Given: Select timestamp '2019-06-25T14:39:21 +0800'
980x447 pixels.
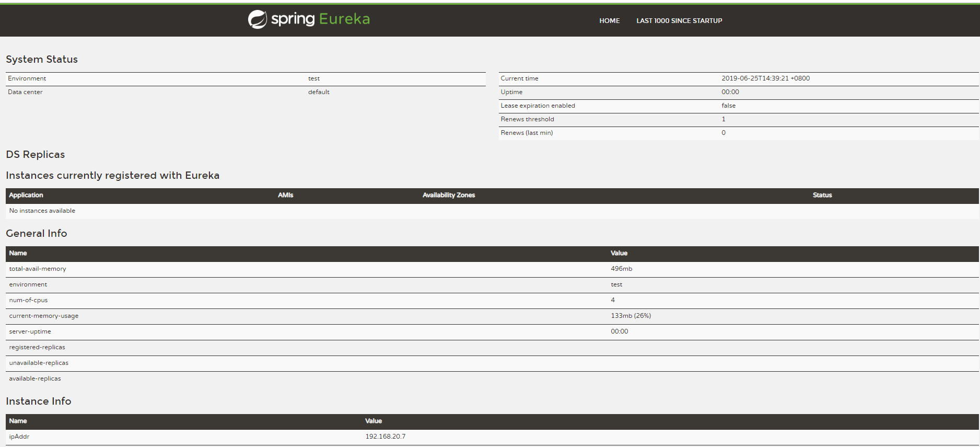Looking at the screenshot, I should click(x=765, y=78).
